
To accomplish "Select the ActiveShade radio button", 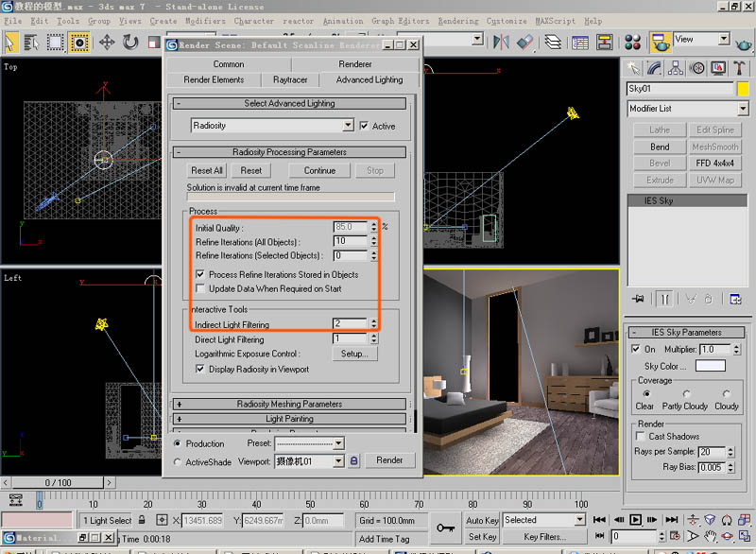I will [x=178, y=461].
